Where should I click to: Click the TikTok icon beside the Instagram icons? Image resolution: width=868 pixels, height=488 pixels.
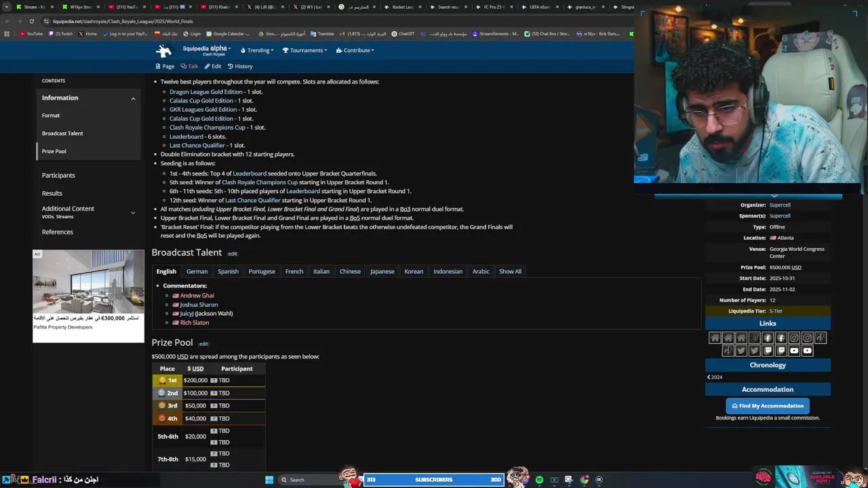pyautogui.click(x=821, y=338)
